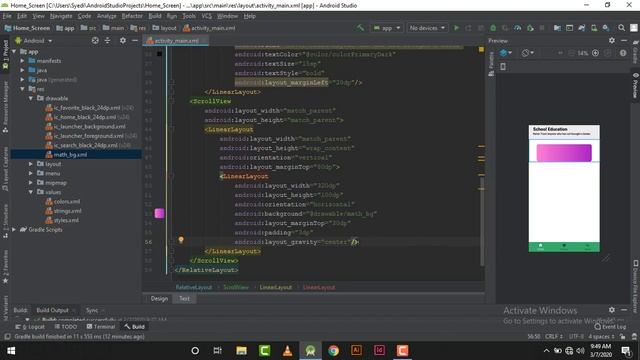Open the app run configuration dropdown
This screenshot has width=640, height=360.
tap(387, 28)
